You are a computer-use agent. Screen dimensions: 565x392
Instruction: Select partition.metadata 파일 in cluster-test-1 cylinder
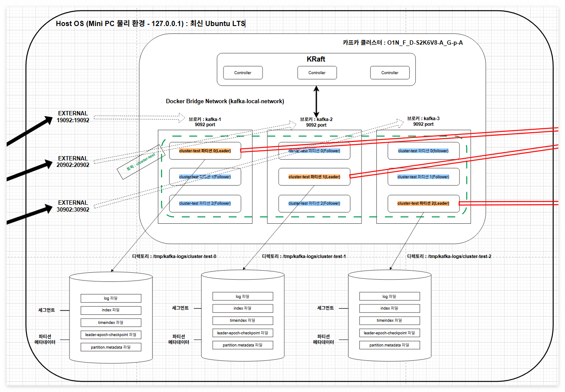[243, 345]
